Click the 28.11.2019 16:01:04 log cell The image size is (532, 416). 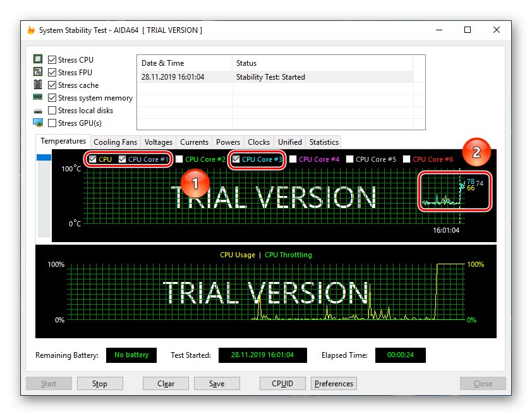172,77
